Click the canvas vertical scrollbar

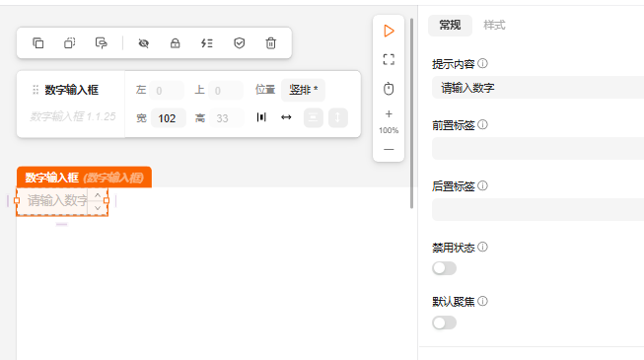click(411, 113)
